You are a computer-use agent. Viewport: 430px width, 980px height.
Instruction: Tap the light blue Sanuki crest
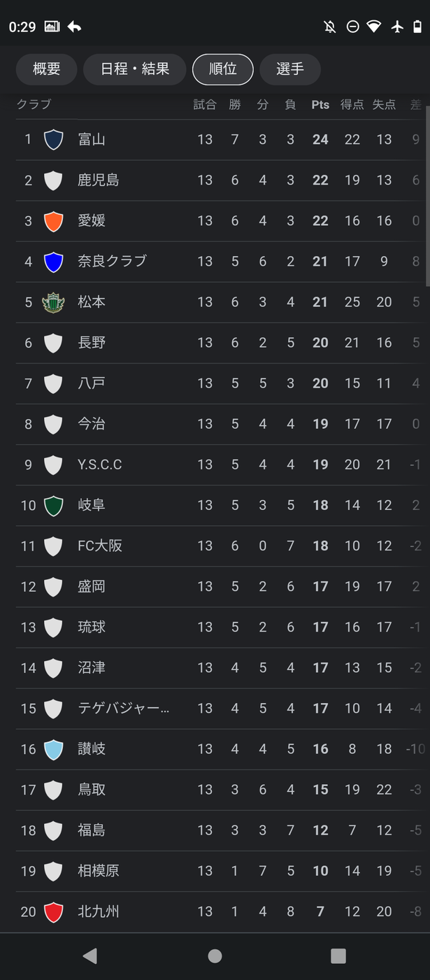point(54,748)
